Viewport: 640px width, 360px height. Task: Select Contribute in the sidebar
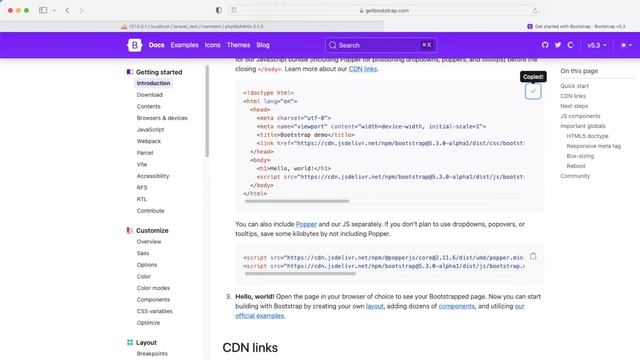pyautogui.click(x=151, y=211)
